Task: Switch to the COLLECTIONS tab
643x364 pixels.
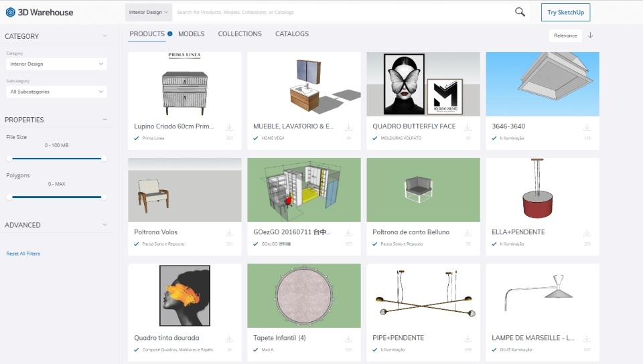Action: tap(240, 34)
